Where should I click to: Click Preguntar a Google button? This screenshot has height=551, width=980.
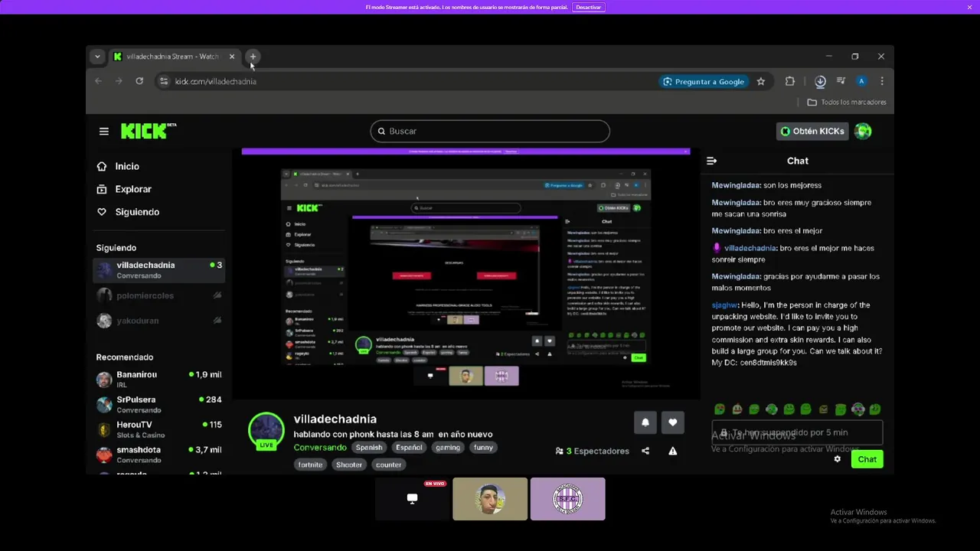tap(703, 81)
